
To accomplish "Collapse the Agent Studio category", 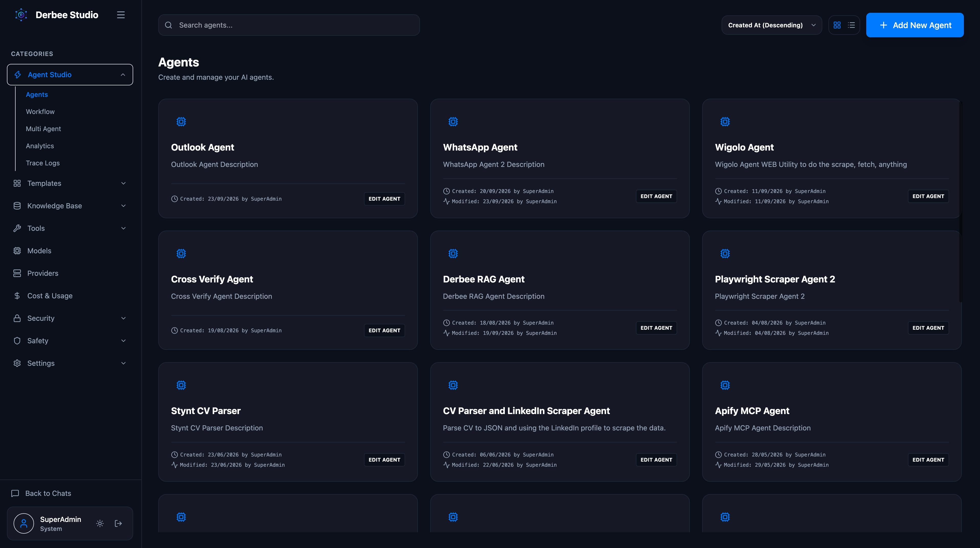I will click(x=70, y=75).
